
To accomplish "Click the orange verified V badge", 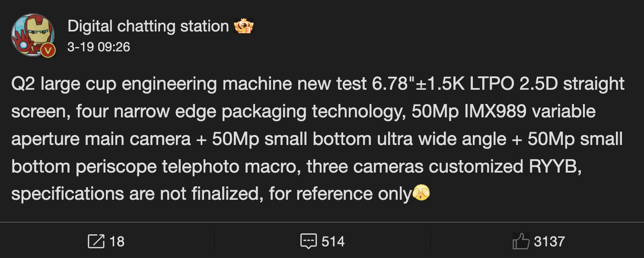I will coord(48,51).
